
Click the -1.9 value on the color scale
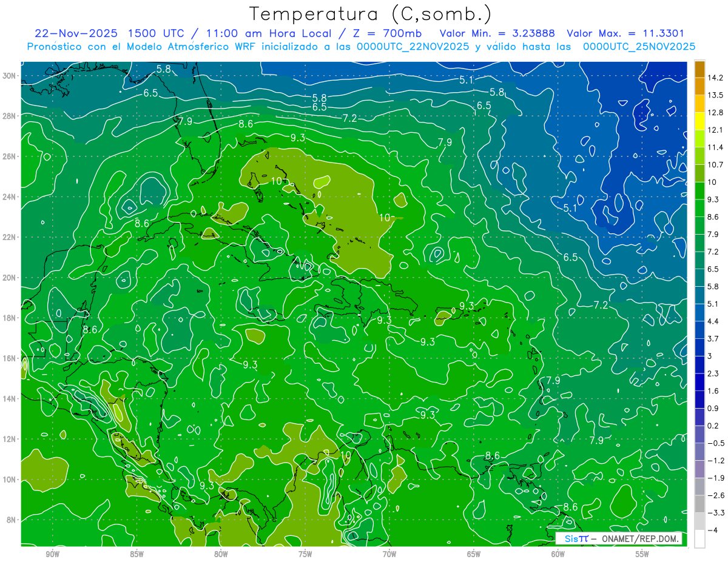click(x=715, y=478)
